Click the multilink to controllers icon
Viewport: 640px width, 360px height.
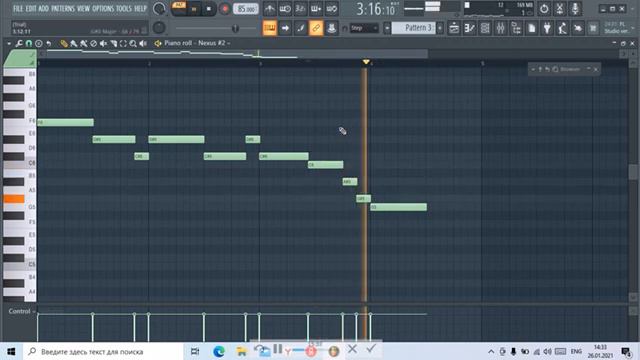pyautogui.click(x=331, y=28)
